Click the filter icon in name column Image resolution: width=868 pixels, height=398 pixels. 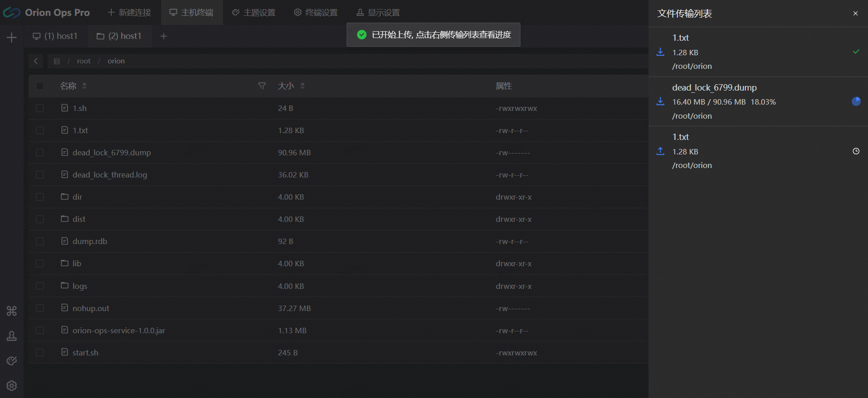[x=262, y=86]
